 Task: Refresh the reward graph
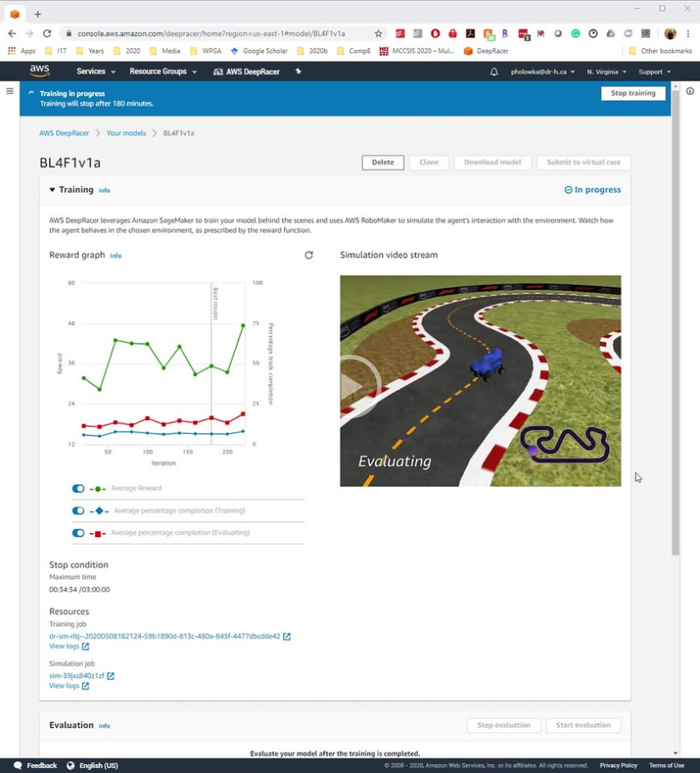click(x=309, y=255)
